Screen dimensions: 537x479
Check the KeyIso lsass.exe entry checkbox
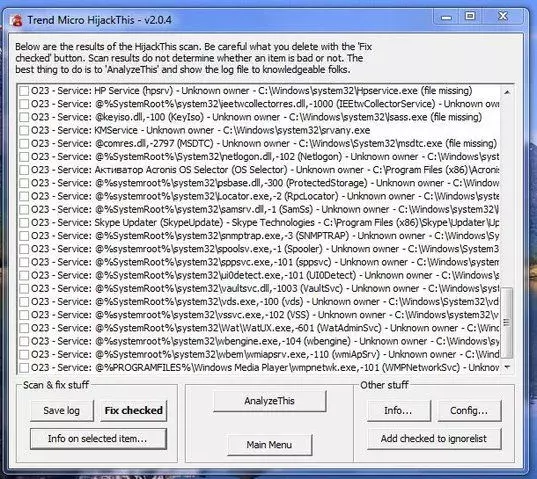pyautogui.click(x=24, y=117)
